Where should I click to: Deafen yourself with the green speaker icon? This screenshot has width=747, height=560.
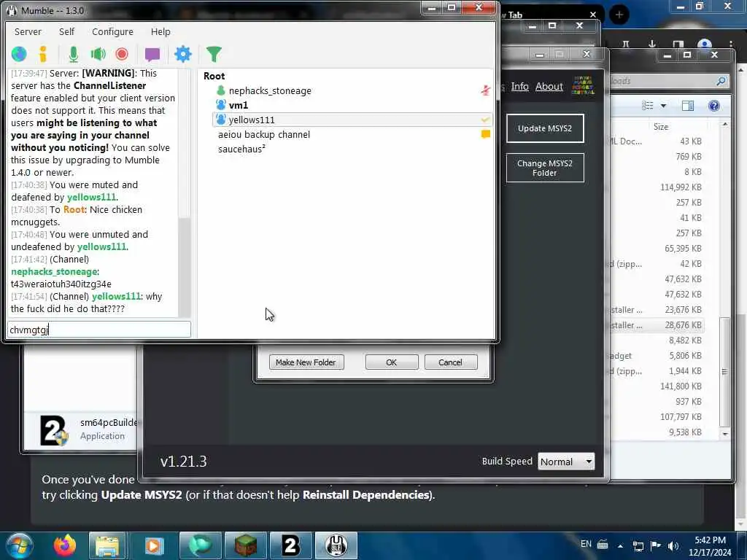click(x=98, y=54)
